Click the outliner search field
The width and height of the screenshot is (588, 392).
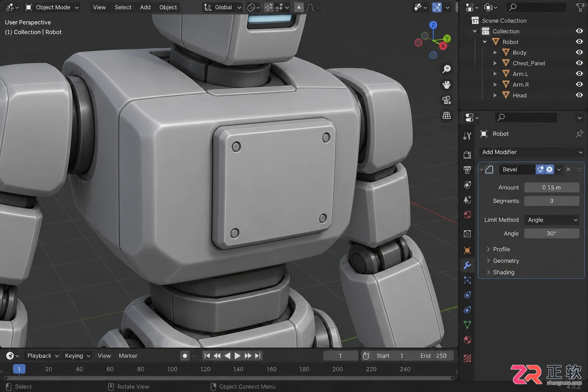click(536, 7)
